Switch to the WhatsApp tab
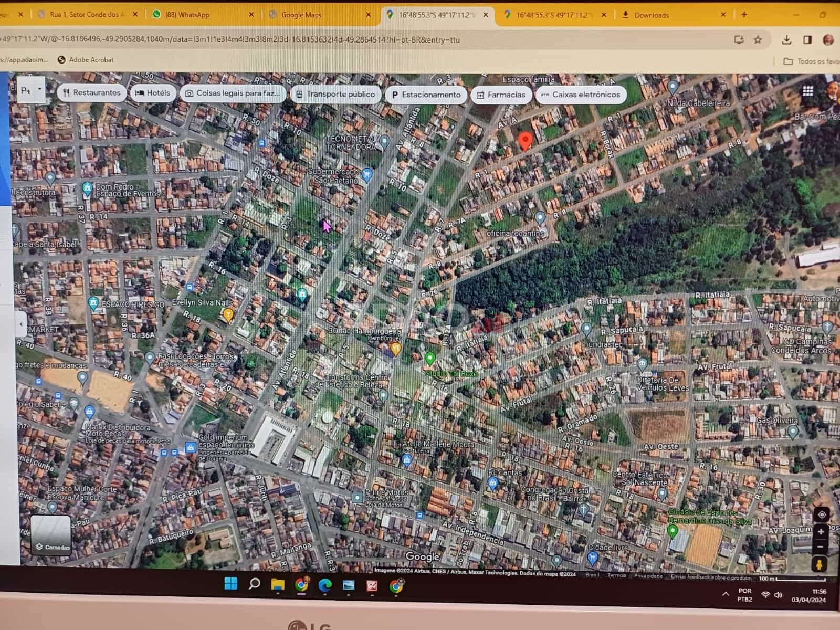Image resolution: width=840 pixels, height=630 pixels. point(203,15)
